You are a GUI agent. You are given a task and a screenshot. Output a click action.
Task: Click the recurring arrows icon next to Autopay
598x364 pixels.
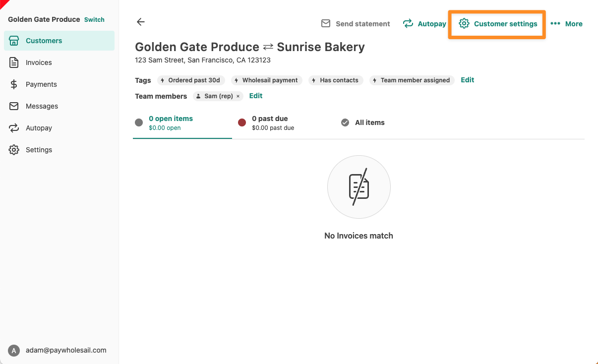click(408, 23)
